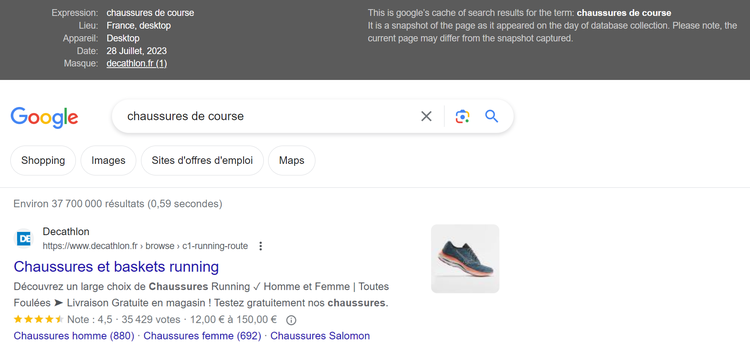The image size is (750, 360).
Task: Click the Decathlon favicon
Action: (x=23, y=239)
